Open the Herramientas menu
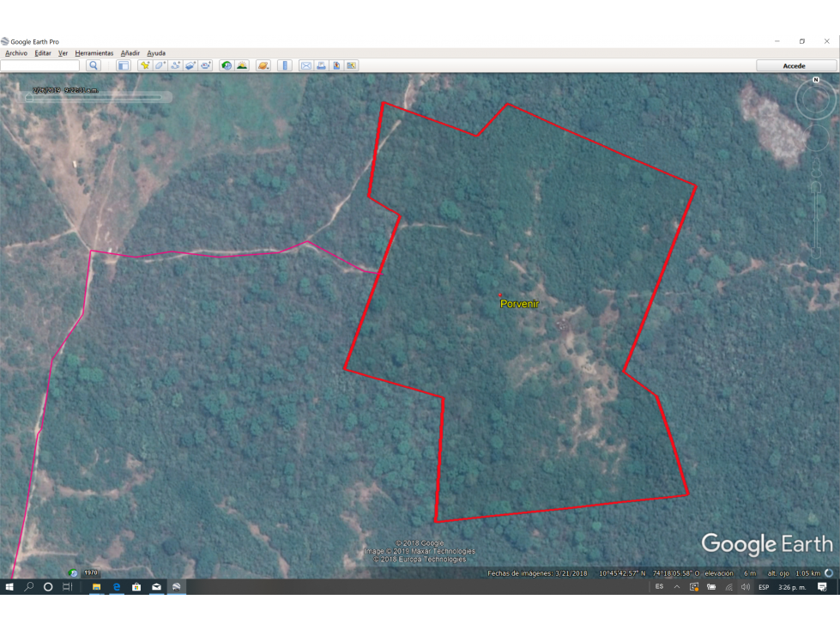The height and width of the screenshot is (630, 840). coord(94,53)
